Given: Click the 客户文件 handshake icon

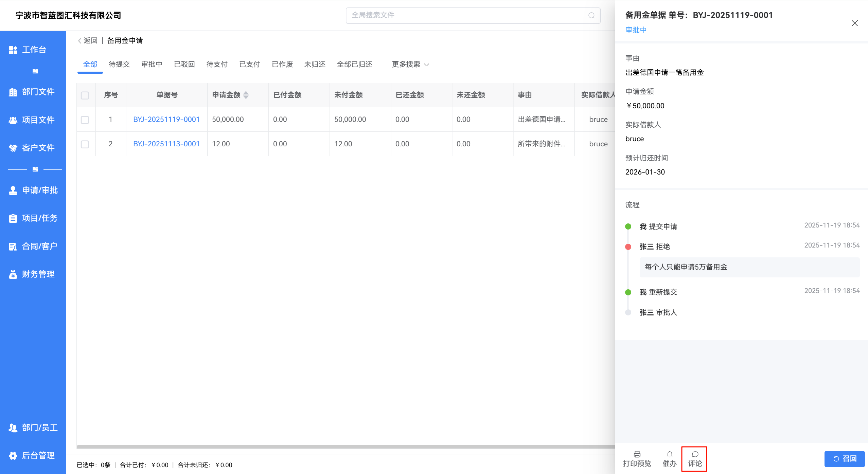Looking at the screenshot, I should pyautogui.click(x=13, y=148).
